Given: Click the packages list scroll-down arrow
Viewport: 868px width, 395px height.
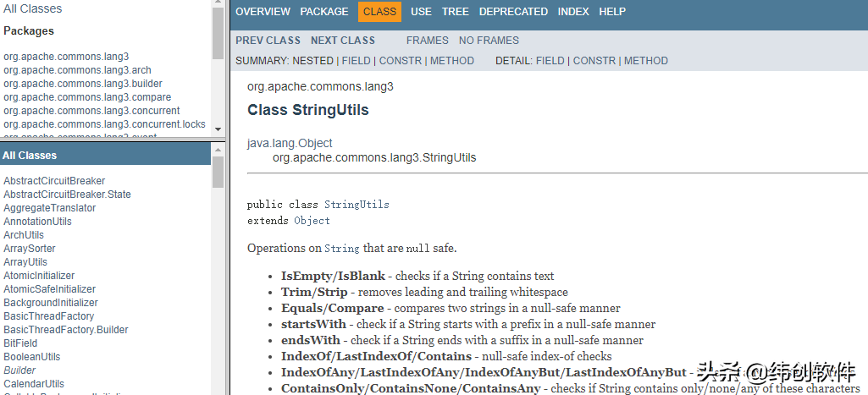Looking at the screenshot, I should click(x=218, y=129).
